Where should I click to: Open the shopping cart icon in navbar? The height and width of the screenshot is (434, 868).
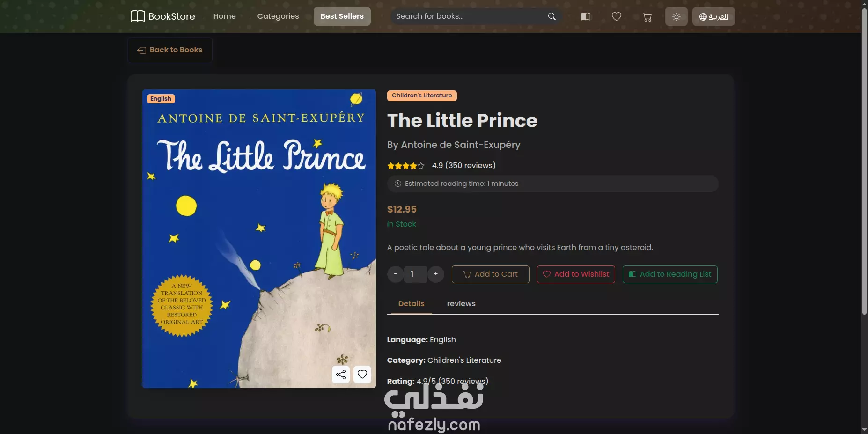(647, 17)
